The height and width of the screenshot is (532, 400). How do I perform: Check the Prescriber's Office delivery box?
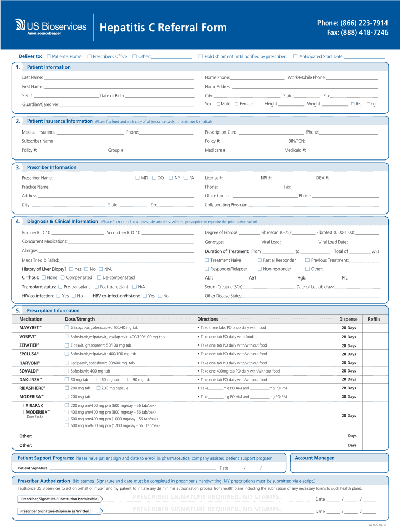(90, 56)
